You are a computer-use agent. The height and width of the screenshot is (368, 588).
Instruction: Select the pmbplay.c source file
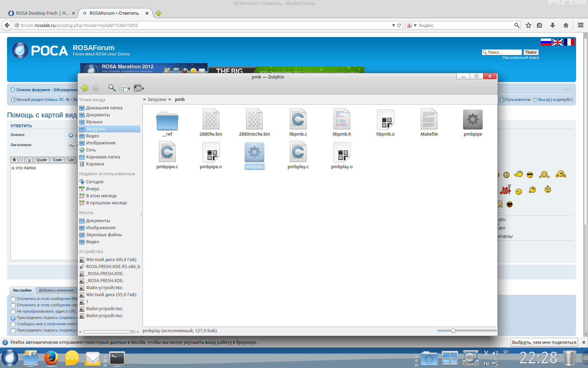coord(298,156)
